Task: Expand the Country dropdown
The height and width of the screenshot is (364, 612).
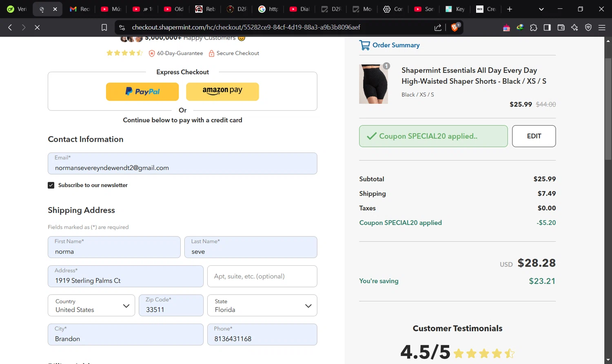Action: (x=91, y=305)
